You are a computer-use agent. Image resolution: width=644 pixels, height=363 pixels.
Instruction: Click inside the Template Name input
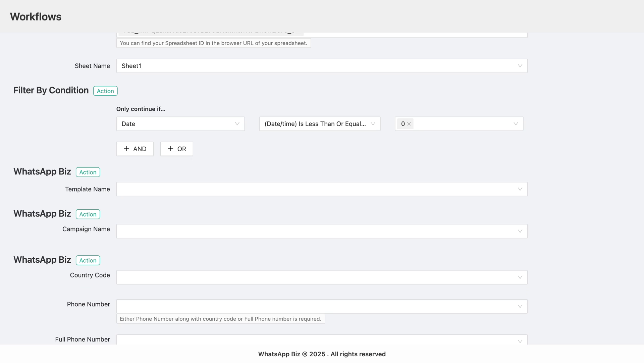(302, 189)
